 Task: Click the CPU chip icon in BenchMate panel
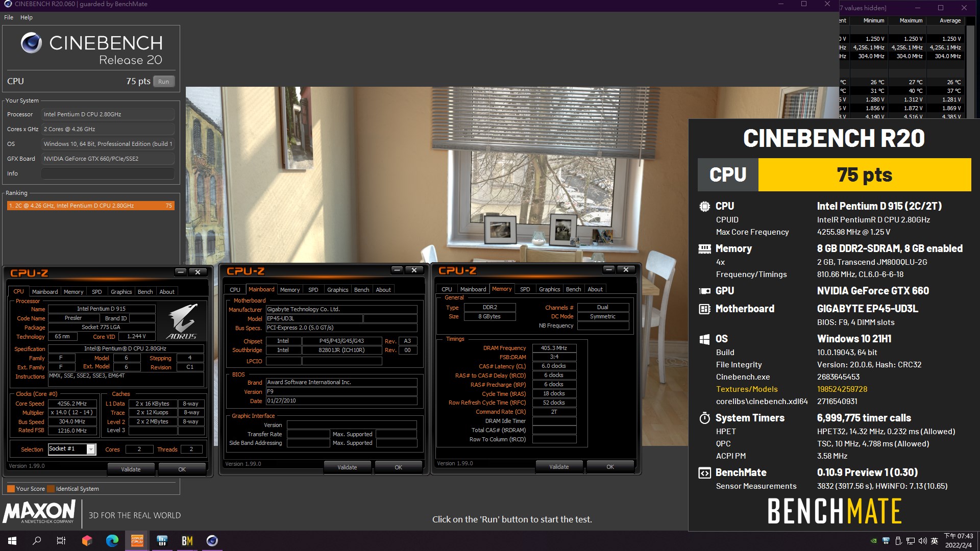[x=704, y=206]
